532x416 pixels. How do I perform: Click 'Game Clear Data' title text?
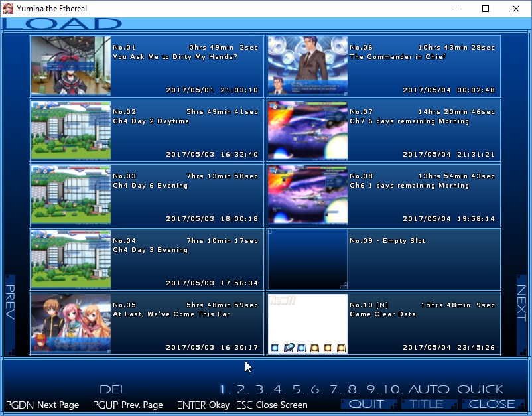(383, 314)
